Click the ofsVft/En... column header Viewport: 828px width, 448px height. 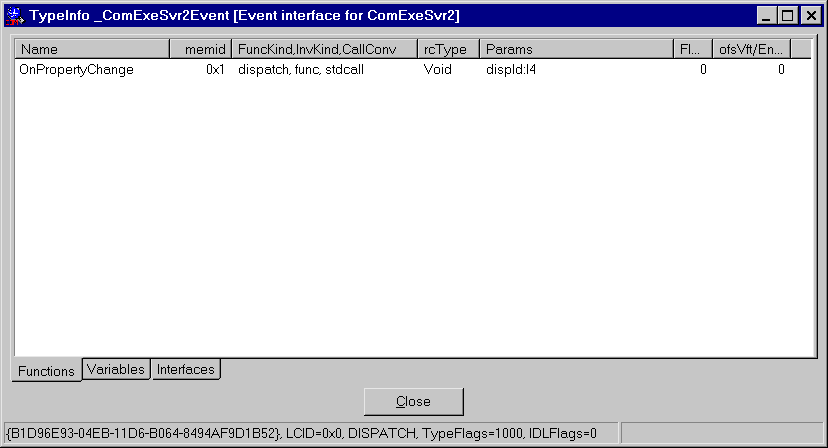(x=751, y=49)
